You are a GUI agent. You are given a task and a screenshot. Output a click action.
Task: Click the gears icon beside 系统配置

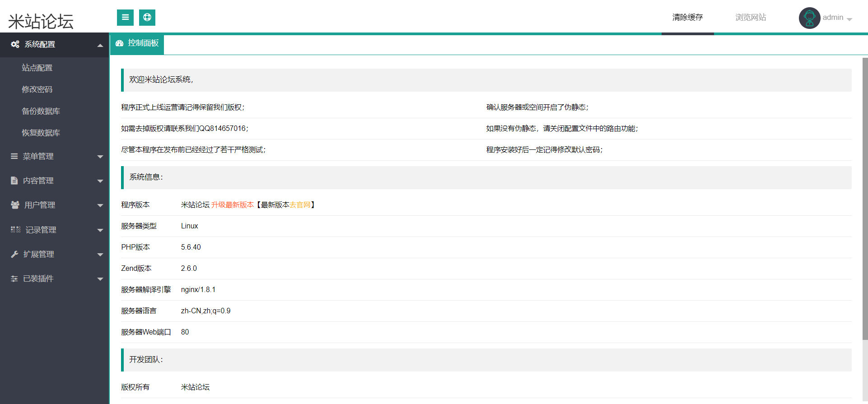tap(15, 44)
